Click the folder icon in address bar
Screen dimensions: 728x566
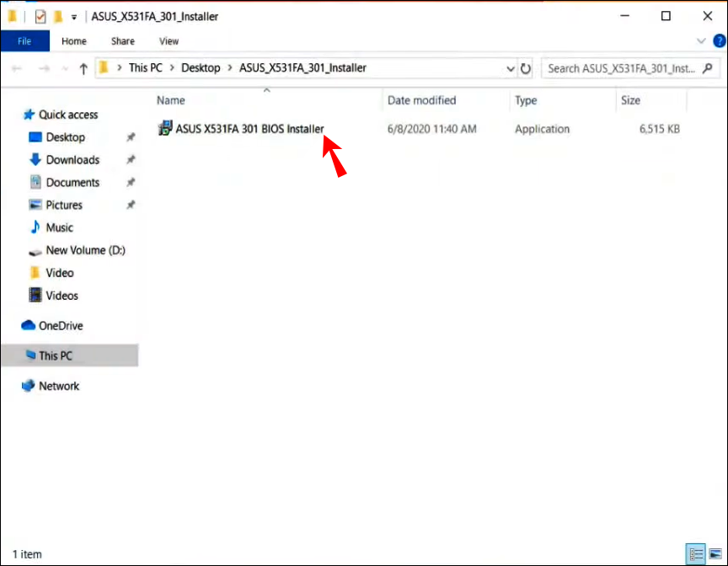(x=104, y=68)
